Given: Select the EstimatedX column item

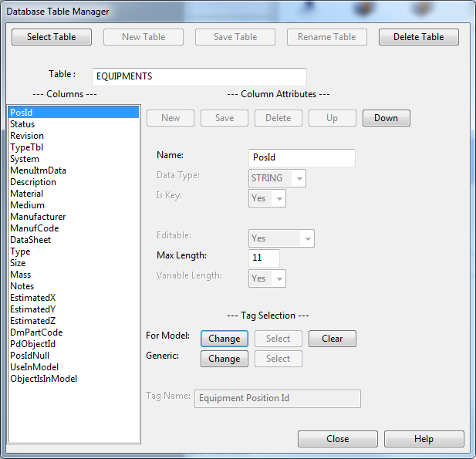Looking at the screenshot, I should click(32, 298).
